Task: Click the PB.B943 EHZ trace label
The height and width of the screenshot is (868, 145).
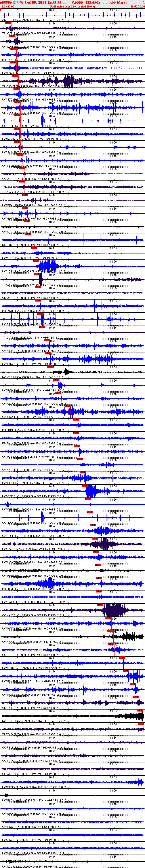Action: 33,443
